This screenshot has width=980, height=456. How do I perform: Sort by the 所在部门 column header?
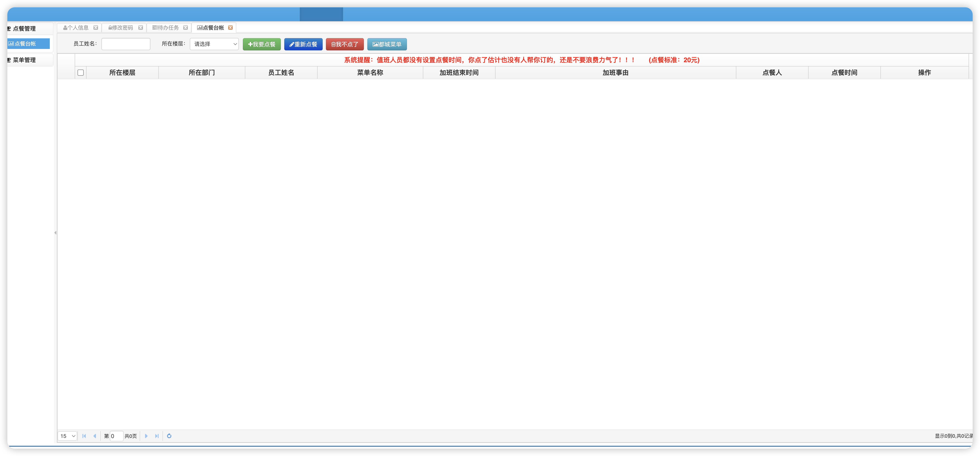(x=202, y=73)
